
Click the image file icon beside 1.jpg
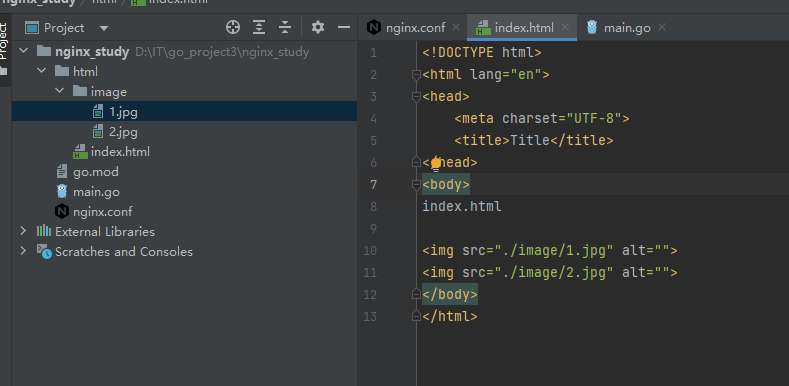[x=98, y=112]
